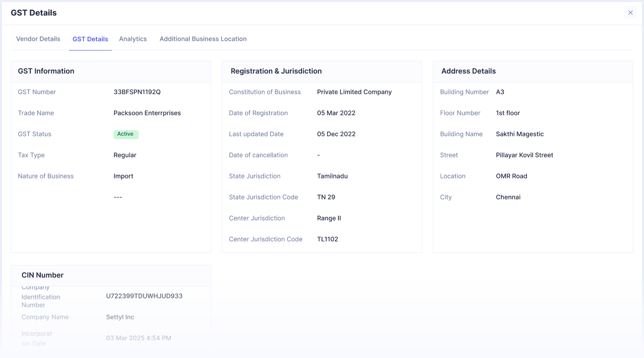644x358 pixels.
Task: Click the Constitution of Business value
Action: [x=354, y=91]
